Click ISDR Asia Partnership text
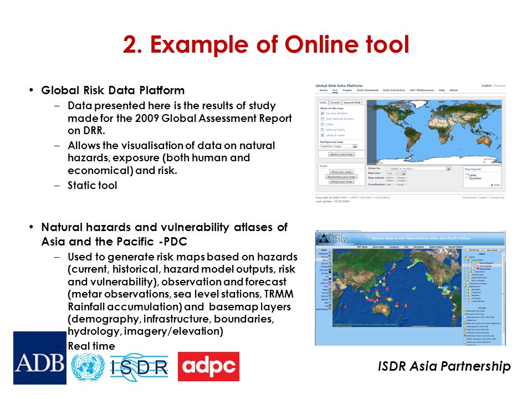532x399 pixels. [x=444, y=366]
